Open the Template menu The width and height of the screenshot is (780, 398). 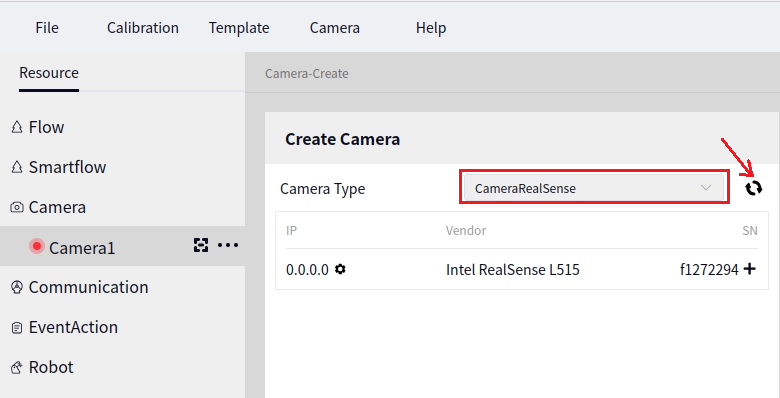(x=239, y=28)
